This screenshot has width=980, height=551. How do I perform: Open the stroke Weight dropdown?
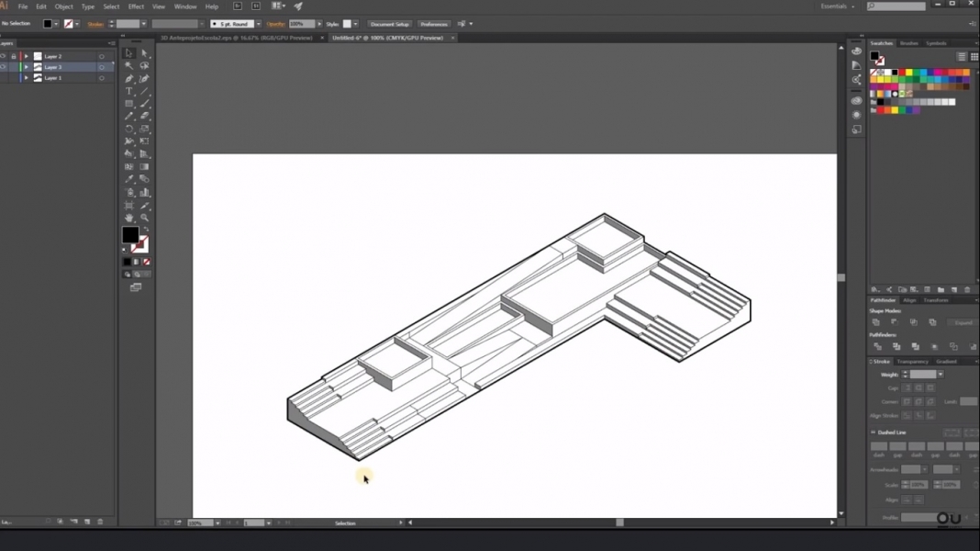coord(941,375)
